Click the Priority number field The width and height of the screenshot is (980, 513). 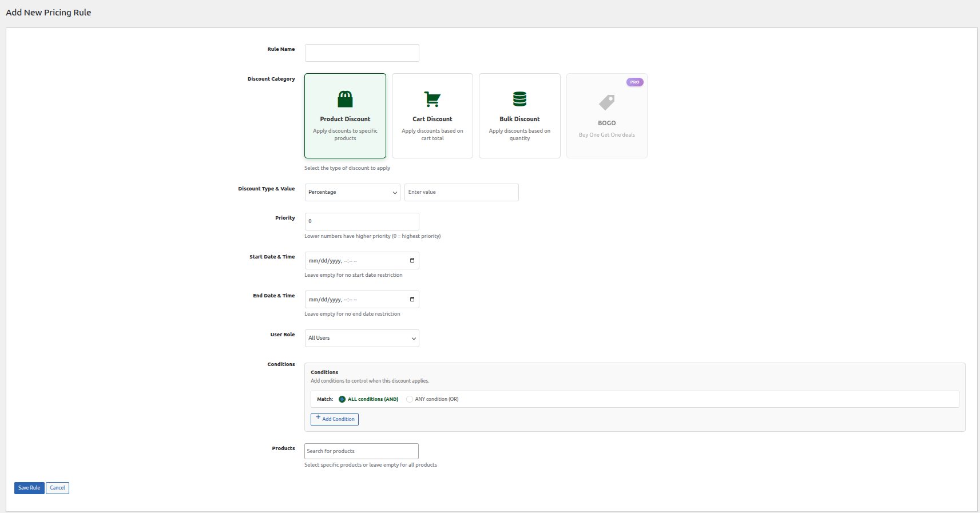click(362, 221)
